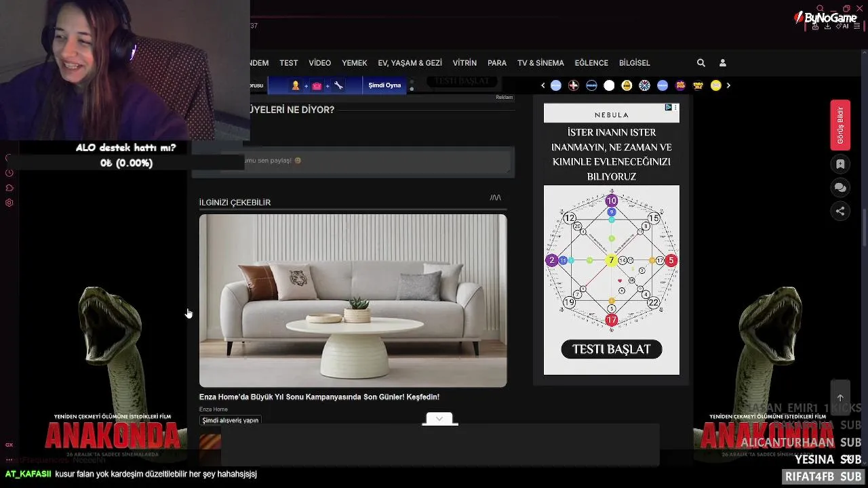Image resolution: width=868 pixels, height=488 pixels.
Task: Select the blue snowflake circle in the carousel
Action: tap(645, 85)
